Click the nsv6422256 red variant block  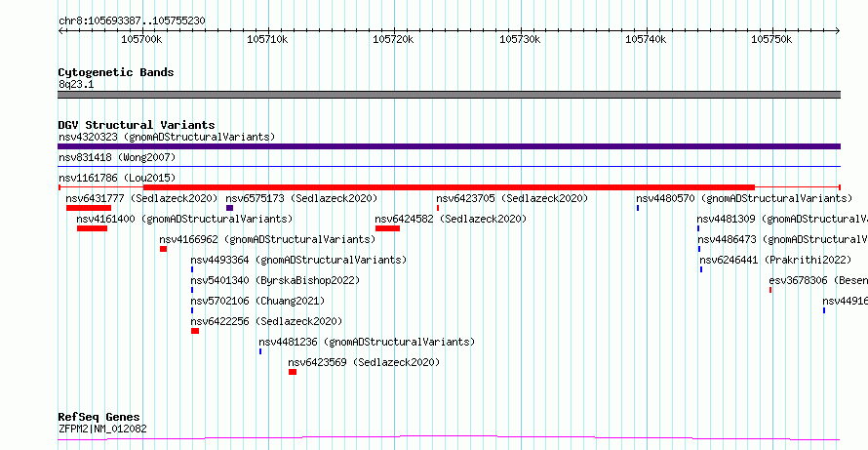(195, 331)
